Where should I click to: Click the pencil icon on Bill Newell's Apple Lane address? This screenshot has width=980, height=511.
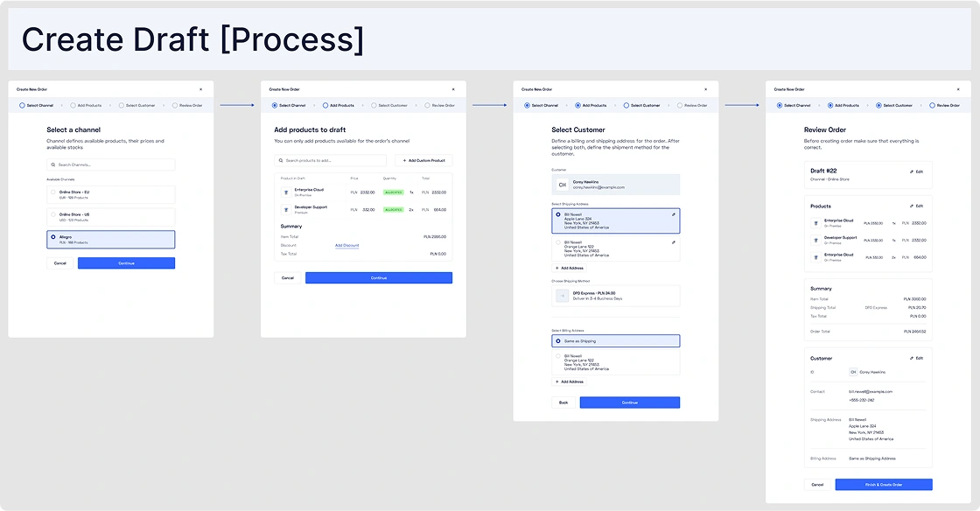(x=673, y=215)
